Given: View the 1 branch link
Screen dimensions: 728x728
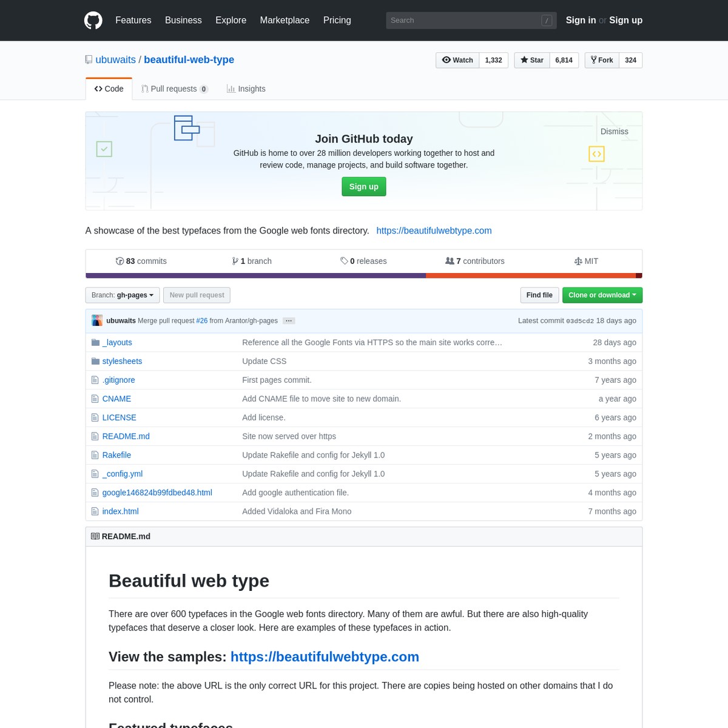Looking at the screenshot, I should point(252,261).
